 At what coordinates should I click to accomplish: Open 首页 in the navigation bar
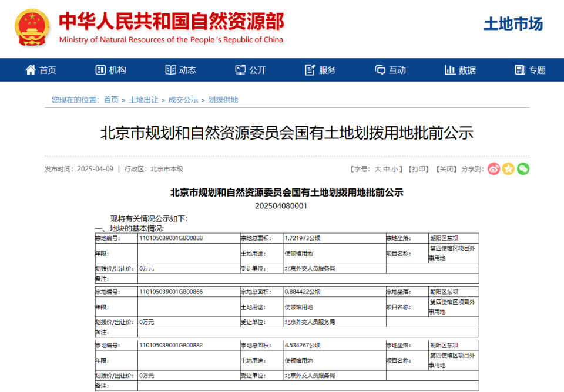(x=48, y=70)
